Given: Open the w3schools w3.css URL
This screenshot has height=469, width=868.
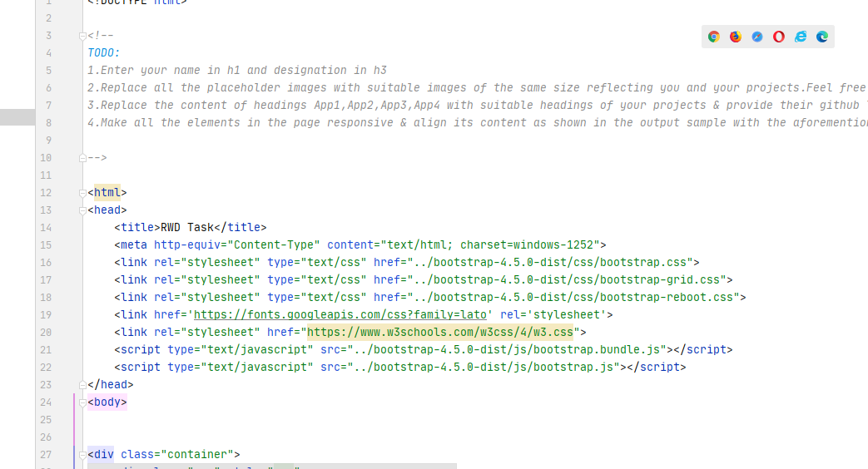Looking at the screenshot, I should (440, 333).
